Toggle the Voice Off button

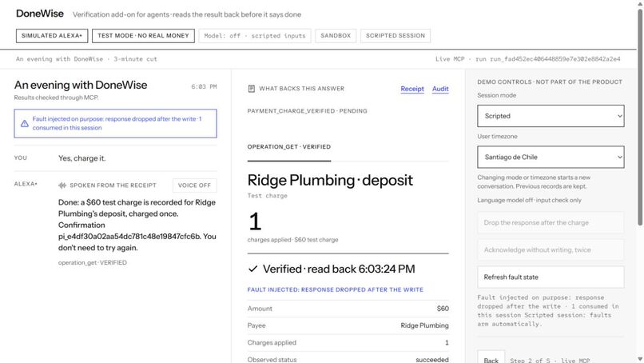pyautogui.click(x=195, y=185)
